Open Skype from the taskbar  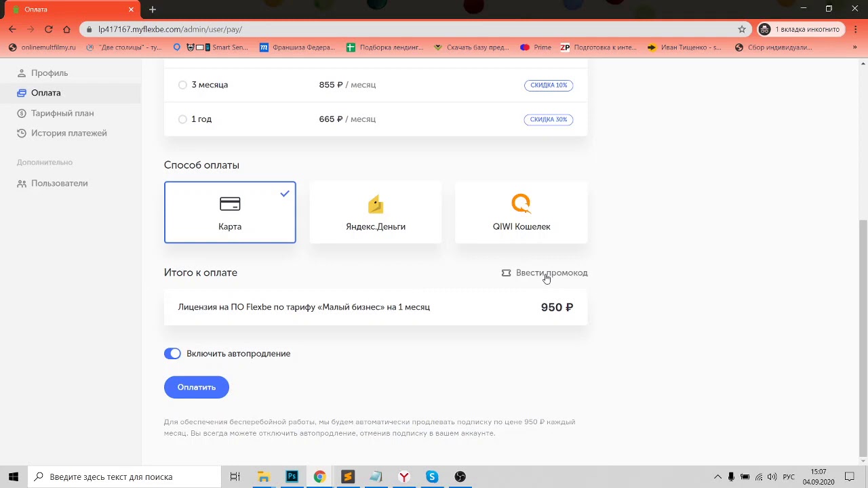(432, 476)
